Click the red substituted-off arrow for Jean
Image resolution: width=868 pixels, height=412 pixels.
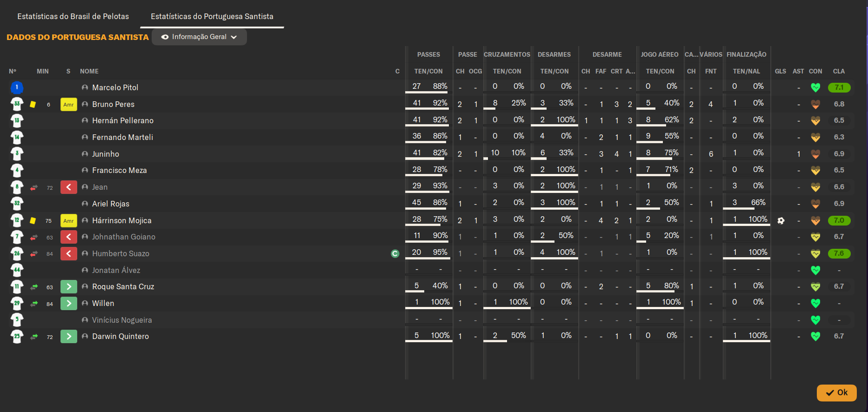(69, 187)
